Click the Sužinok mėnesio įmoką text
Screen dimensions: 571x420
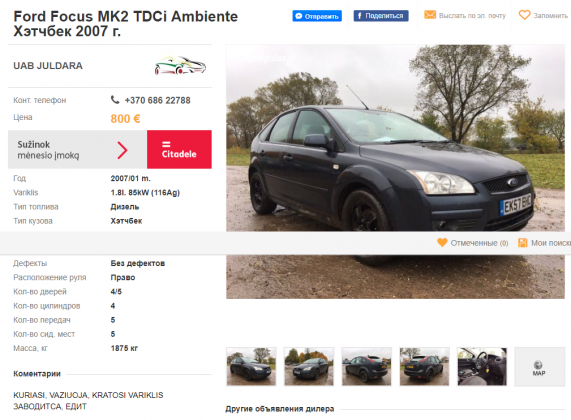click(48, 150)
